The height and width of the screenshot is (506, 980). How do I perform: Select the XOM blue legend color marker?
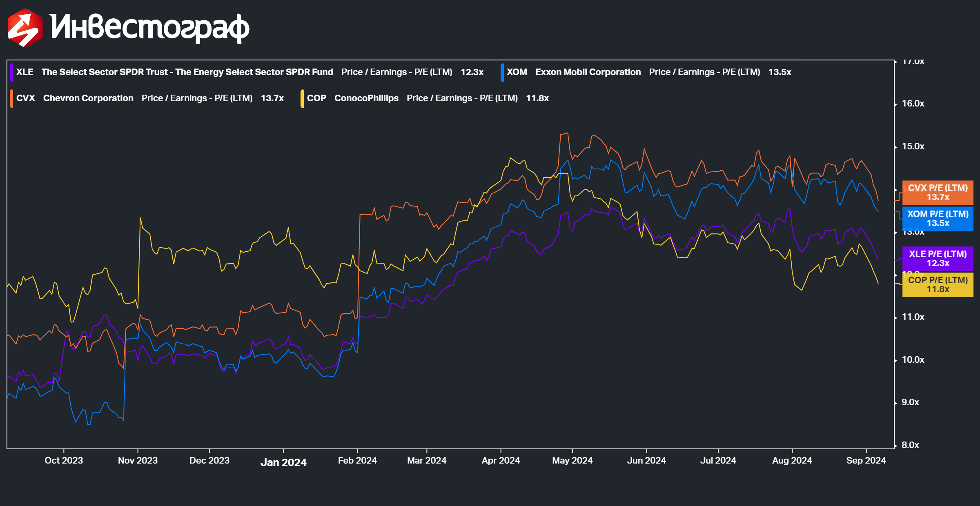(502, 72)
